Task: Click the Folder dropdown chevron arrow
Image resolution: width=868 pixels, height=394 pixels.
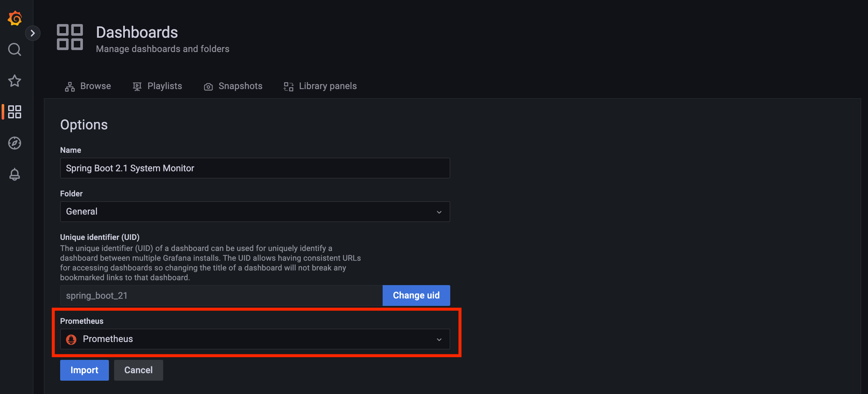Action: 439,212
